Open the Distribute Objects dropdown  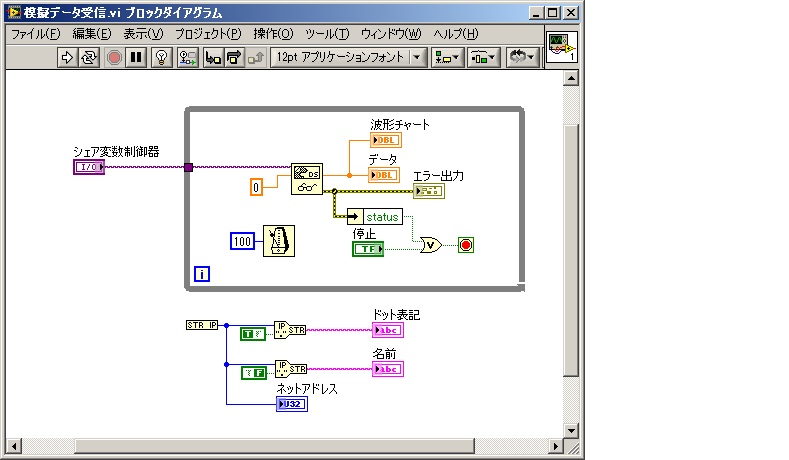[x=483, y=57]
